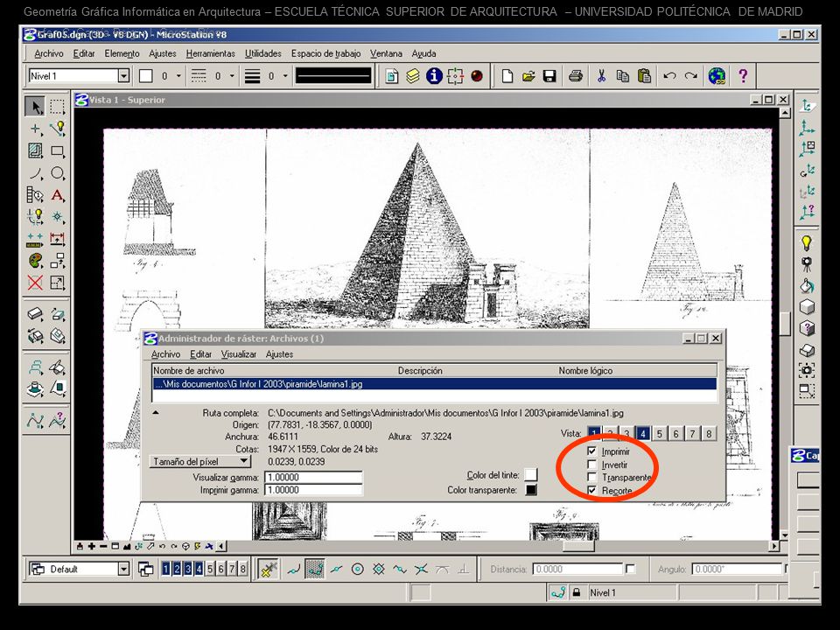Screen dimensions: 840x630
Task: Click the Paste clipboard icon
Action: (x=645, y=76)
